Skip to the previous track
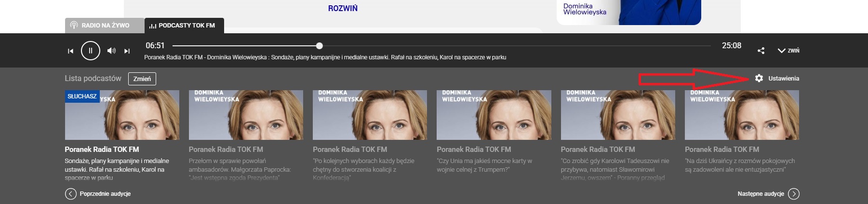The image size is (868, 204). 70,51
